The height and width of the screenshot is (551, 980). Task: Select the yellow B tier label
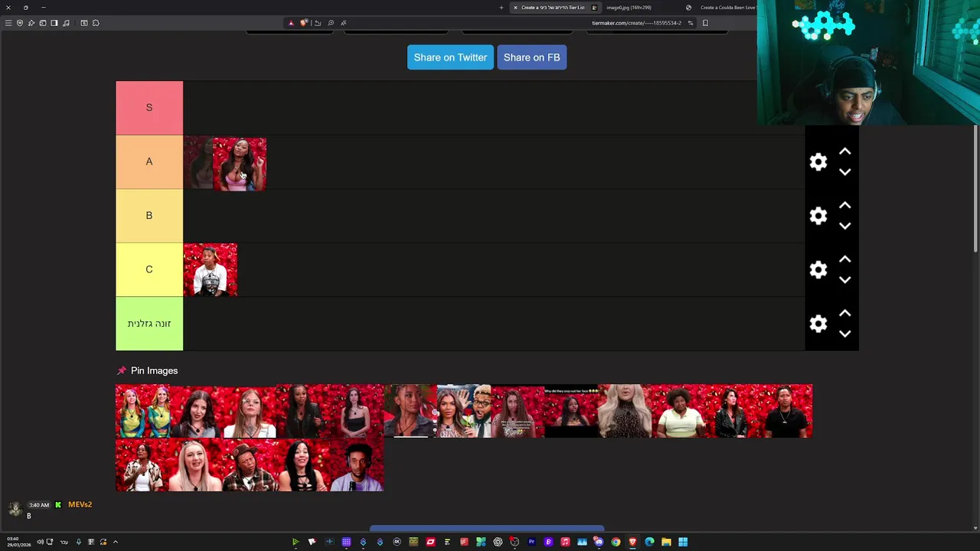149,216
